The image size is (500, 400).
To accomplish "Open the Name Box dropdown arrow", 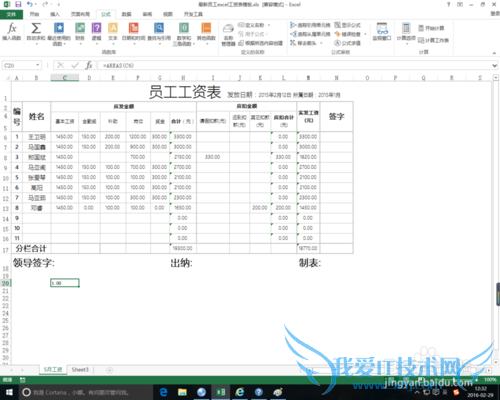I will coord(38,65).
